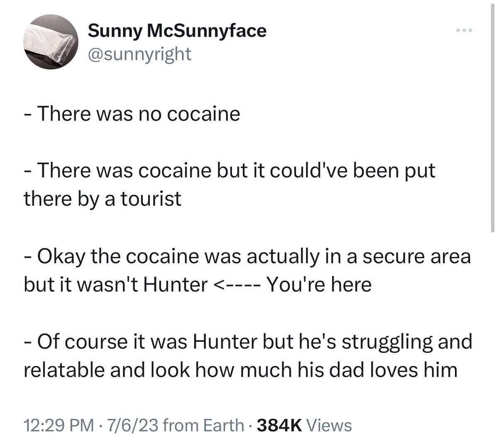The image size is (498, 448).
Task: Open the 7/6/23 date link
Action: [x=132, y=425]
